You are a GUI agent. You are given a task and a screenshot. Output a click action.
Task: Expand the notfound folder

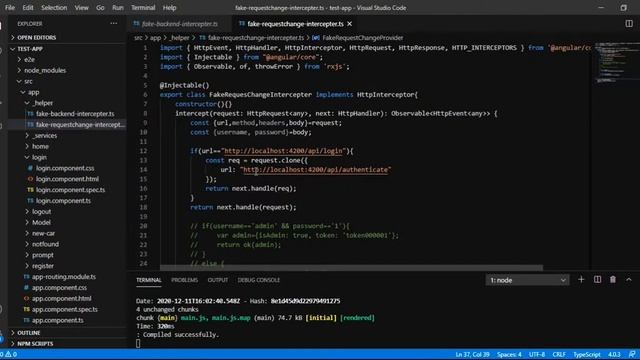(x=45, y=244)
